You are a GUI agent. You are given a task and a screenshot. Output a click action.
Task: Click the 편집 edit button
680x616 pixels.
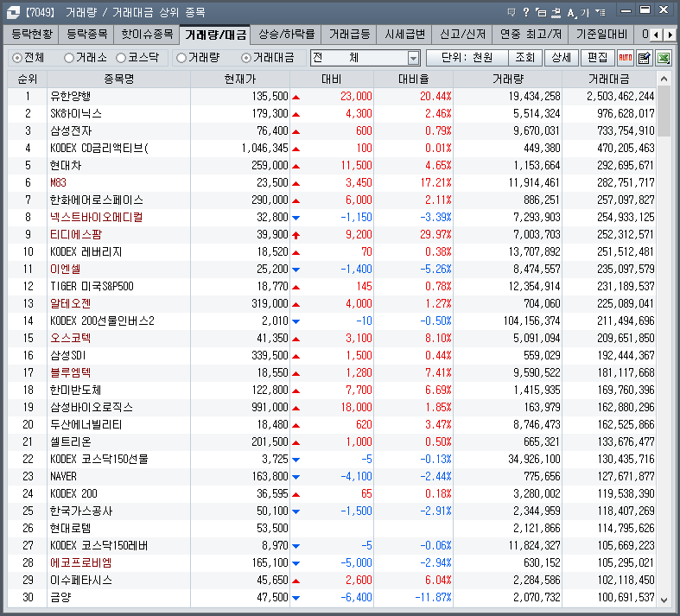tap(598, 58)
